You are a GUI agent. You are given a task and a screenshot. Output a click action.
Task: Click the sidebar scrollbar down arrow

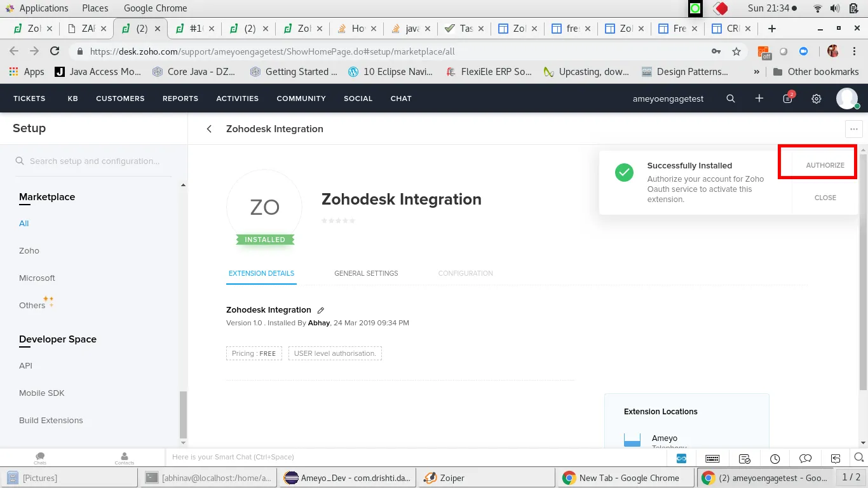tap(183, 442)
